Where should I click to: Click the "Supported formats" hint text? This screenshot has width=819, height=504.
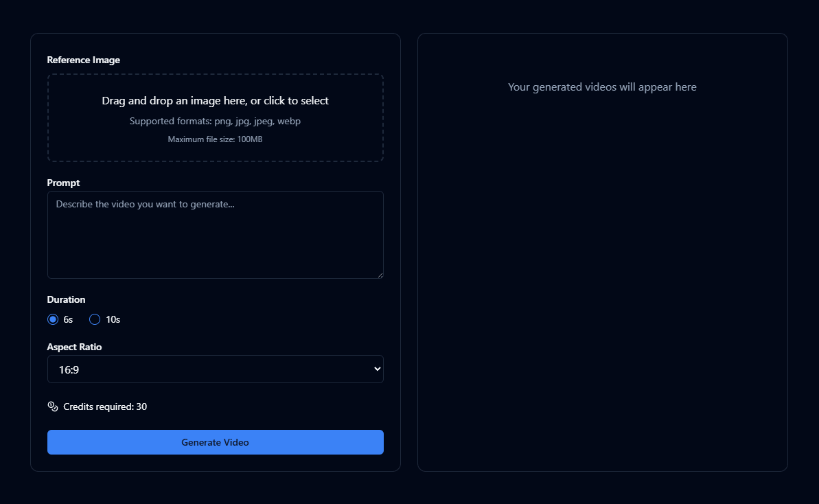[x=215, y=122]
